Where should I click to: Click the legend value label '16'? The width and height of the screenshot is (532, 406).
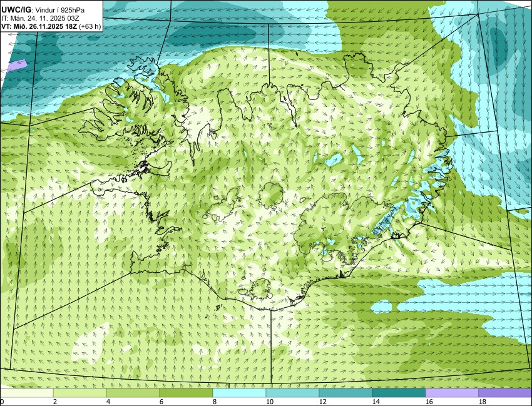click(x=429, y=402)
